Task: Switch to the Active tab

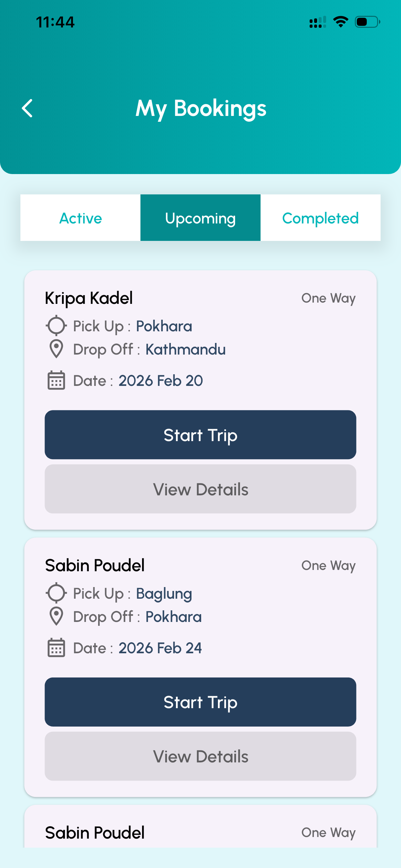Action: (x=80, y=218)
